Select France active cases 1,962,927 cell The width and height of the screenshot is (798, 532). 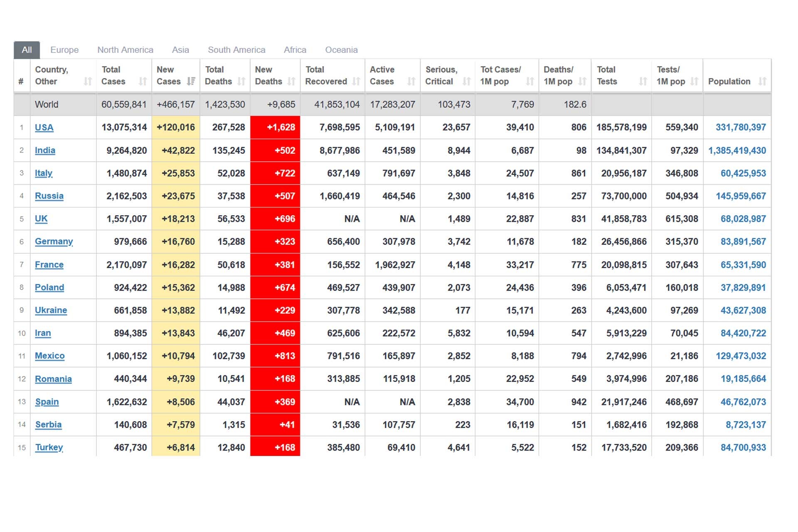click(x=392, y=265)
